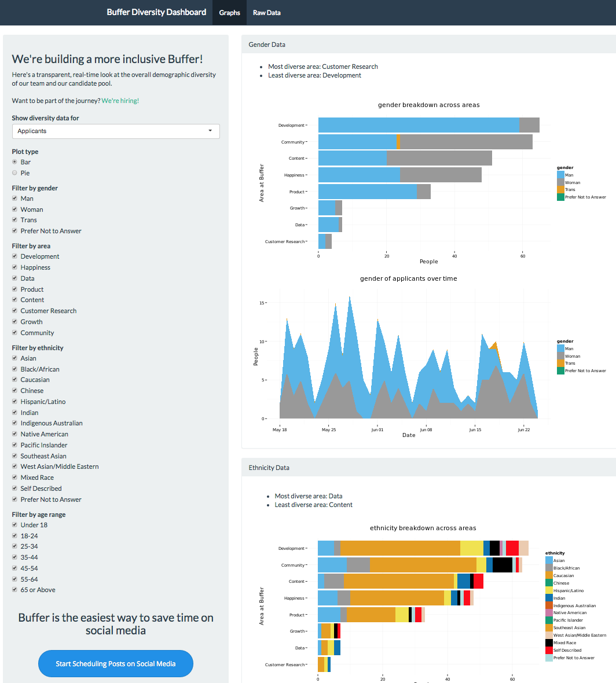Toggle the Happiness area checkbox
The height and width of the screenshot is (683, 616).
tap(15, 267)
